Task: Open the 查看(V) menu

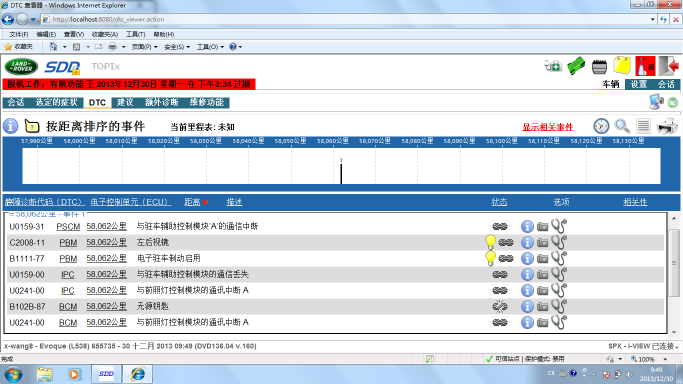Action: 74,34
